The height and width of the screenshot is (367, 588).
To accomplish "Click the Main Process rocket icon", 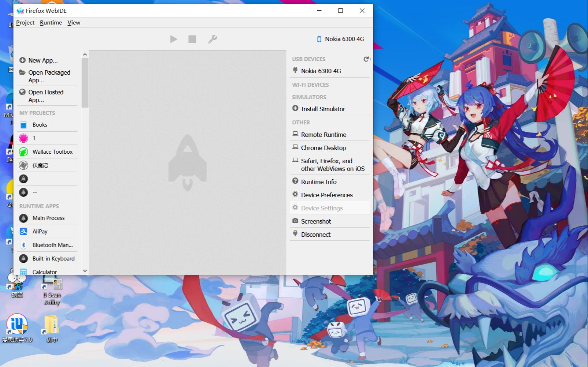I will pos(23,218).
